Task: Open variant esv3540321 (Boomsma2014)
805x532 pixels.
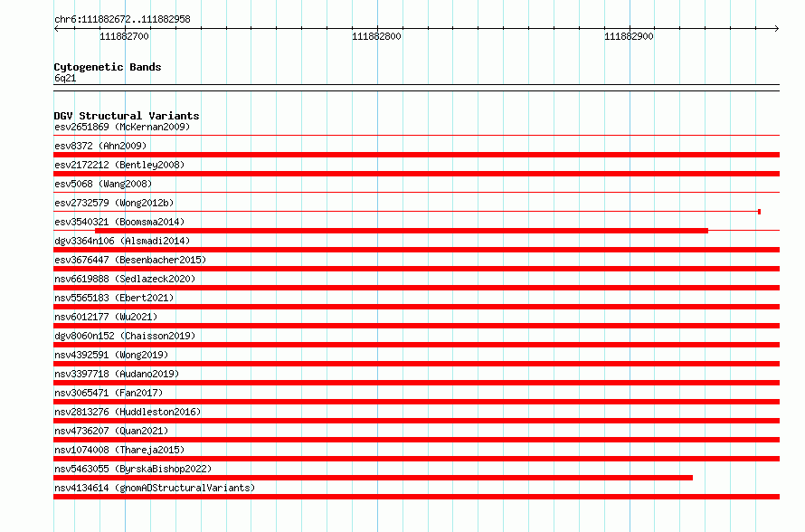Action: tap(119, 222)
